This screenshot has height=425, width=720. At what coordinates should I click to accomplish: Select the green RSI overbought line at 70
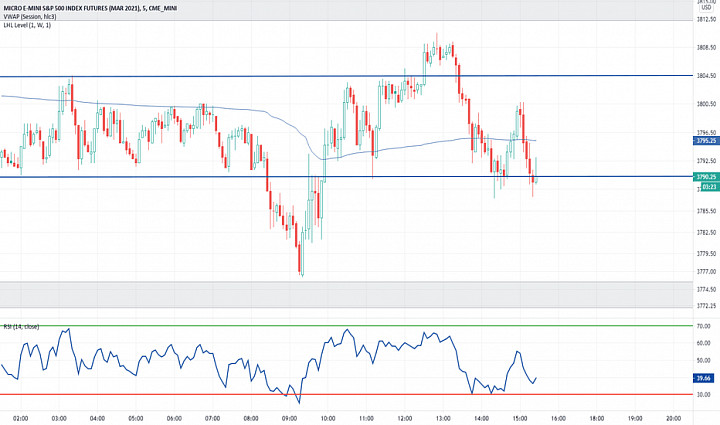point(346,326)
